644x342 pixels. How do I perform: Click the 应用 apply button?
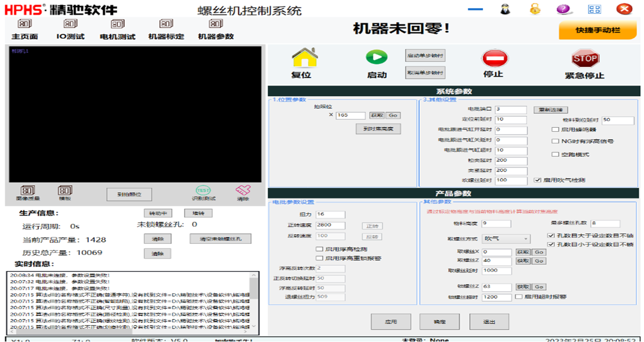391,322
